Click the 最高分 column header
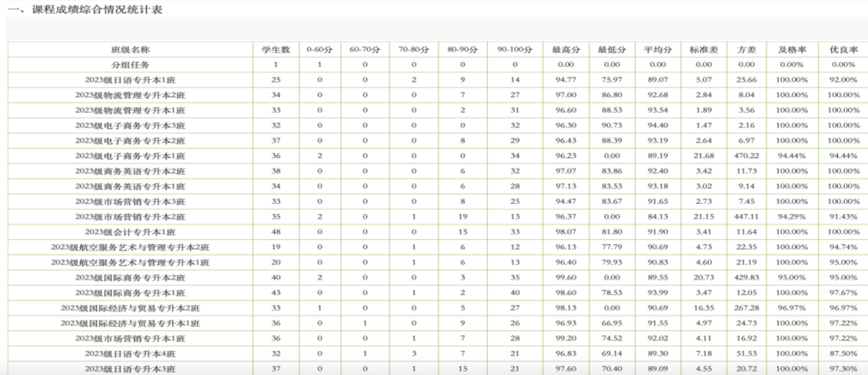This screenshot has width=868, height=375. pos(565,50)
